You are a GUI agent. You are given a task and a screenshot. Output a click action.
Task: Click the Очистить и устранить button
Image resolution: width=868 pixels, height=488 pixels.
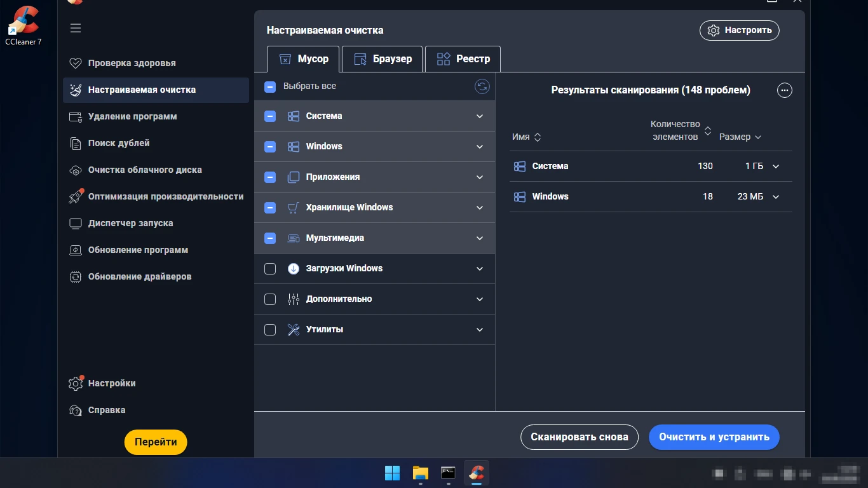pos(714,437)
